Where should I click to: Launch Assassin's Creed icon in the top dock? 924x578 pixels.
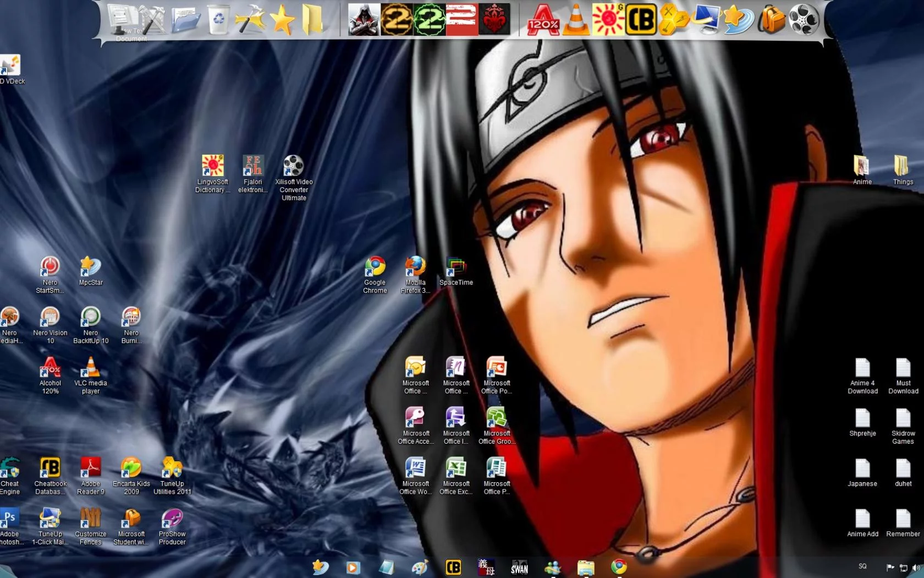point(364,20)
